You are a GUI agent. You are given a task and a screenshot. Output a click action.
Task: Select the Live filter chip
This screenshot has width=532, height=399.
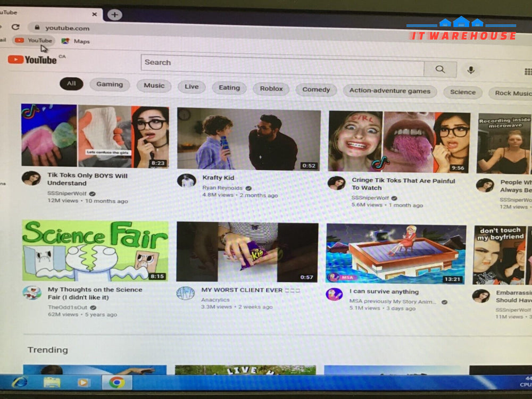click(192, 87)
